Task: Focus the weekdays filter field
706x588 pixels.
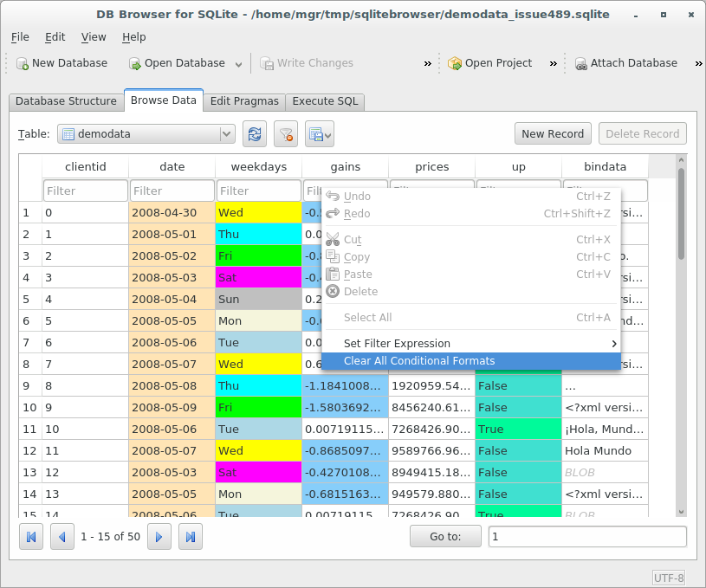Action: tap(259, 191)
